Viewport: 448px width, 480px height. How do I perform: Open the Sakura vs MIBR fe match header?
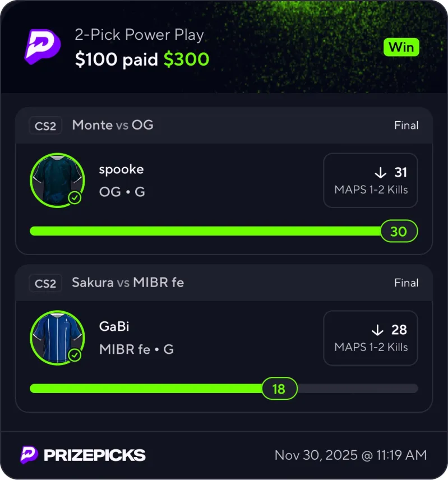tap(128, 283)
